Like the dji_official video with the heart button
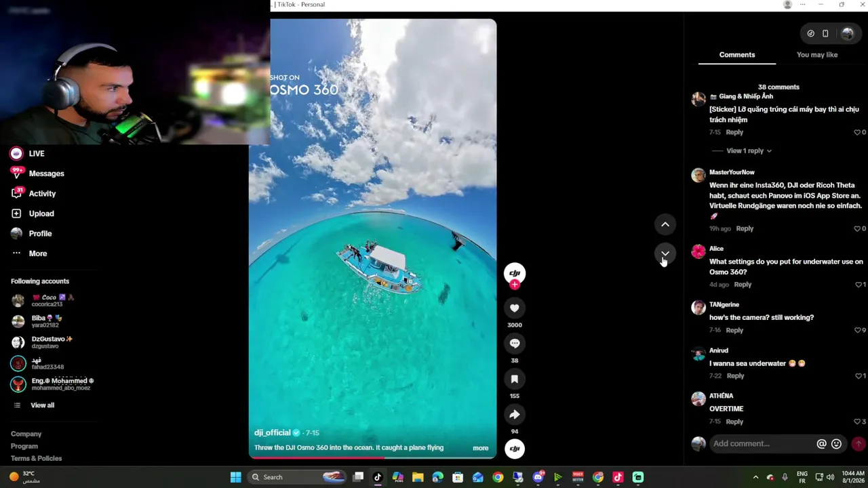 click(x=515, y=308)
